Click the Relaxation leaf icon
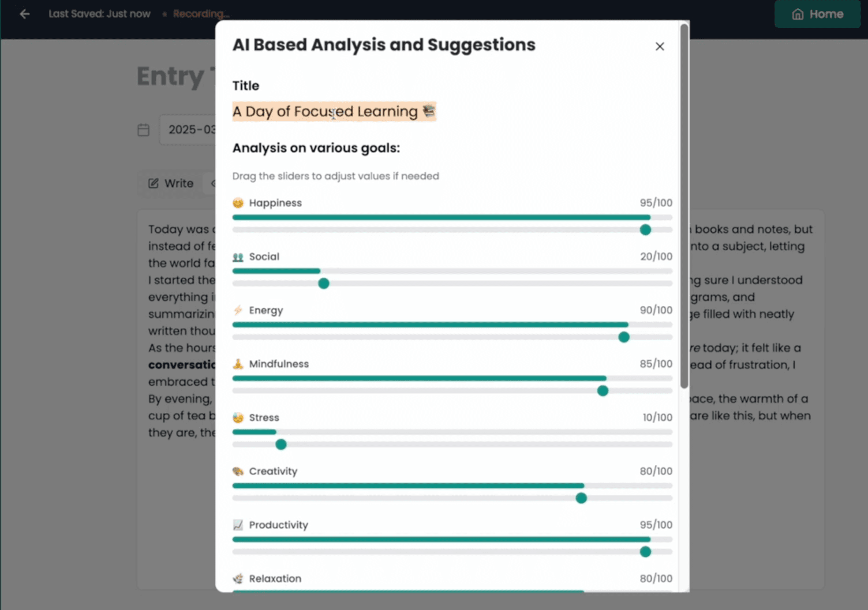Image resolution: width=868 pixels, height=610 pixels. coord(238,578)
